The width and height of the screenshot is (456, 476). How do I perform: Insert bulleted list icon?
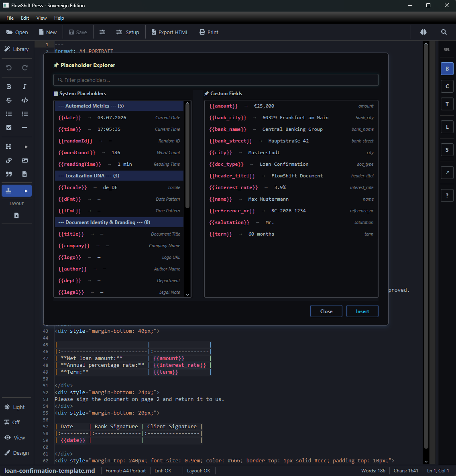[x=9, y=114]
